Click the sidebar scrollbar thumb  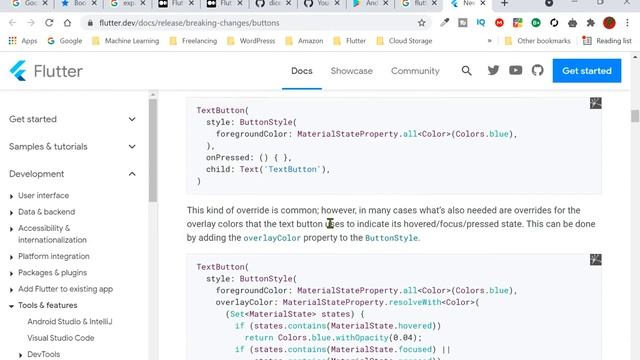pyautogui.click(x=153, y=150)
